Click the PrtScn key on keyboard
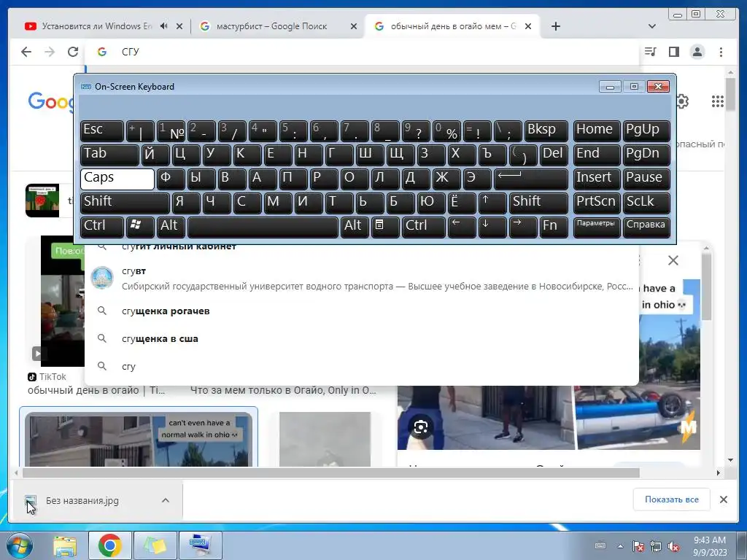This screenshot has width=747, height=560. [597, 203]
